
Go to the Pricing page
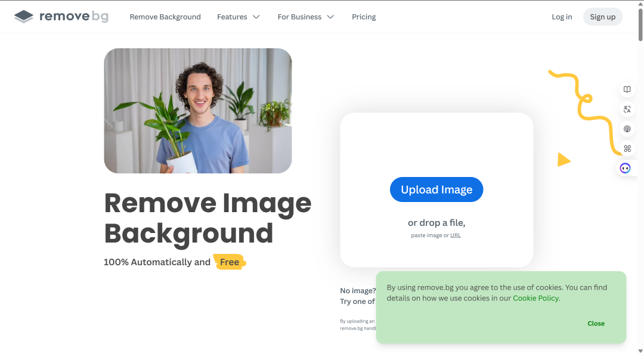[x=364, y=17]
